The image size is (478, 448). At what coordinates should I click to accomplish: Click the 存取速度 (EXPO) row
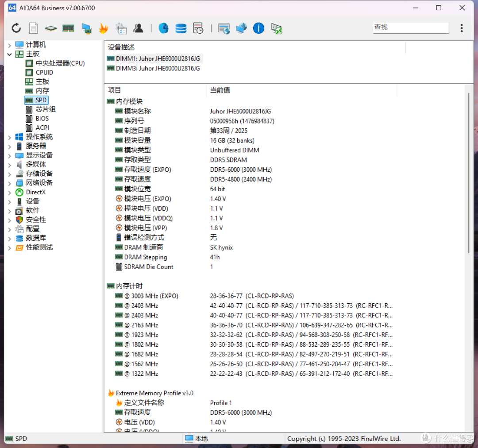pyautogui.click(x=250, y=170)
